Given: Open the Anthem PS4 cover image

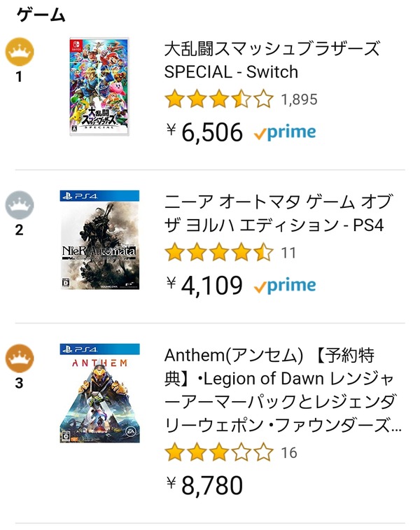Looking at the screenshot, I should point(99,393).
